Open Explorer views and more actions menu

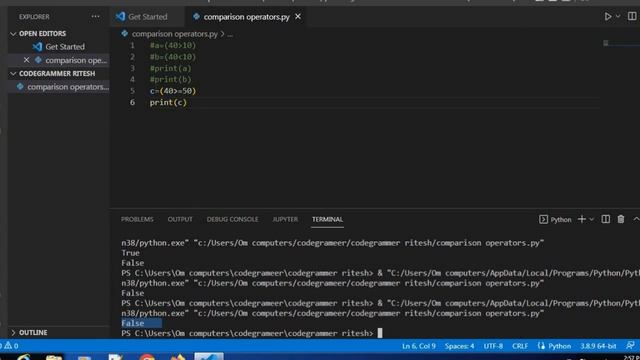point(96,17)
